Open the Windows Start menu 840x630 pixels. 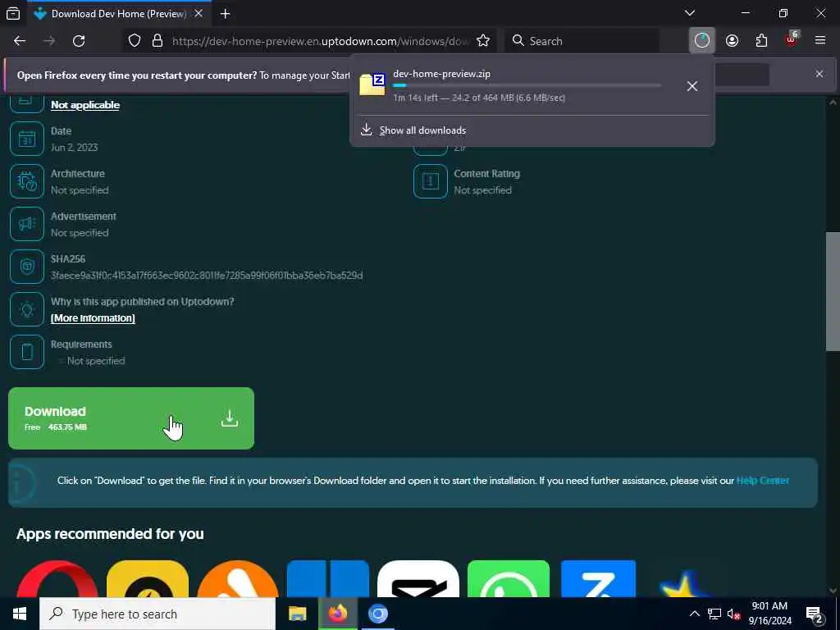20,614
